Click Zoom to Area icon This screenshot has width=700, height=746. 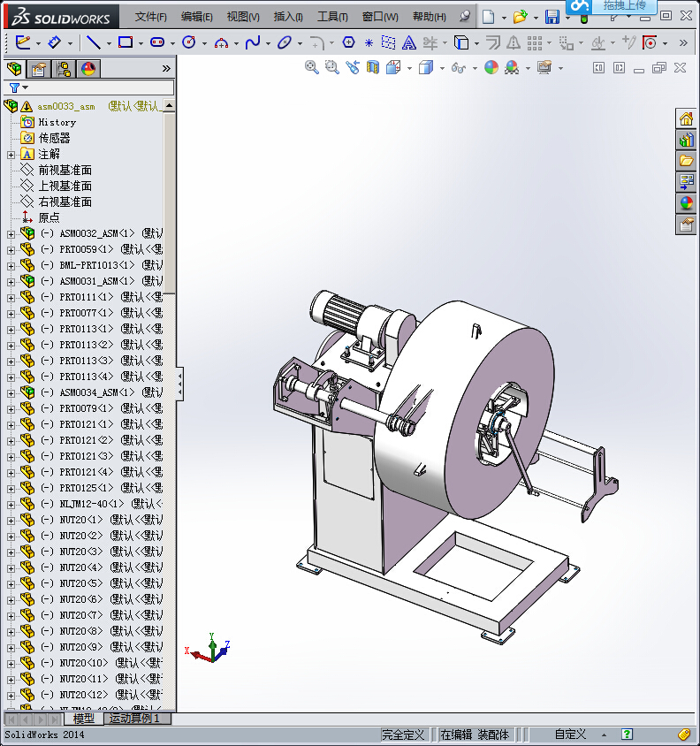[331, 67]
